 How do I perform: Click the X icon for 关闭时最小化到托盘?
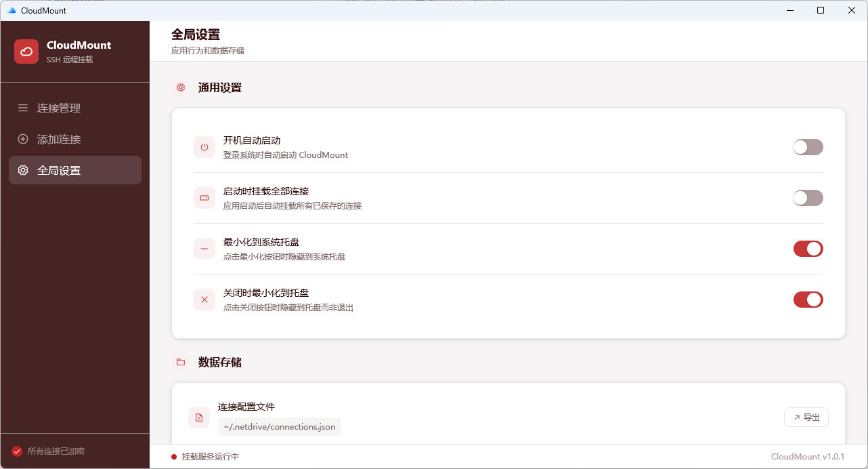point(204,300)
